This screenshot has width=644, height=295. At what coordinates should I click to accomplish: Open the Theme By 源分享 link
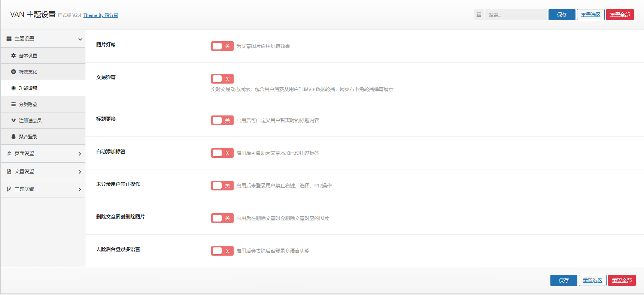(101, 15)
